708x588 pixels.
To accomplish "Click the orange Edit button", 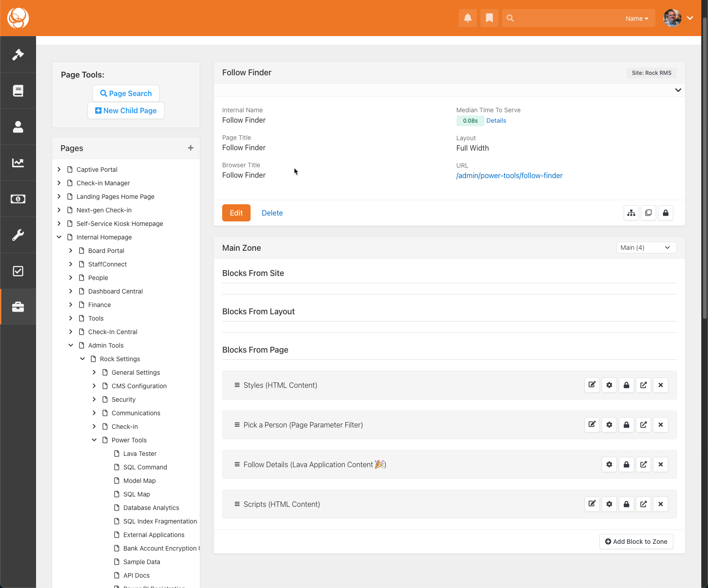I will click(236, 213).
